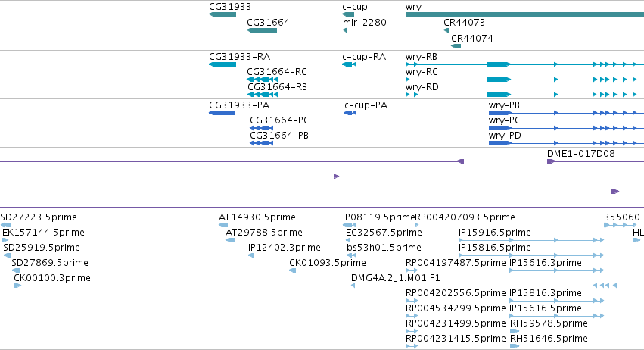Viewport: 644px width, 350px height.
Task: Click the RH59578.5prime EST label
Action: pyautogui.click(x=549, y=323)
